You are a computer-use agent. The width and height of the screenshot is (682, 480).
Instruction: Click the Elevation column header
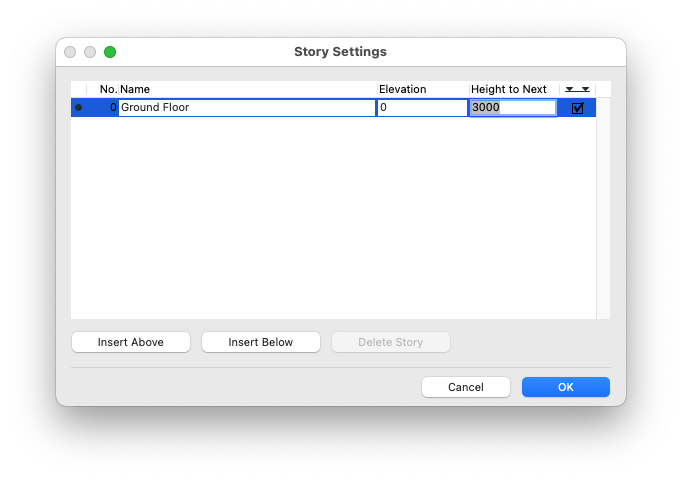pos(422,89)
